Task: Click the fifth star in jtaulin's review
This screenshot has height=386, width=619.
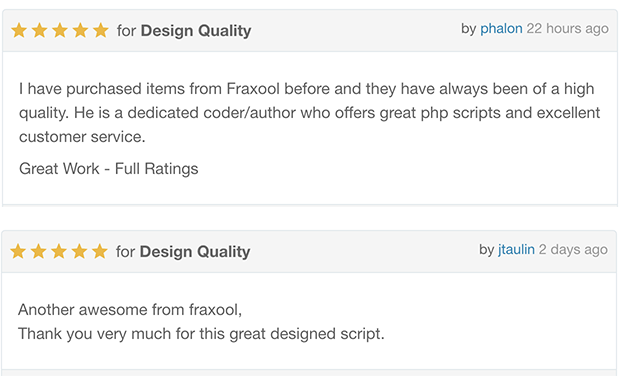Action: tap(100, 251)
